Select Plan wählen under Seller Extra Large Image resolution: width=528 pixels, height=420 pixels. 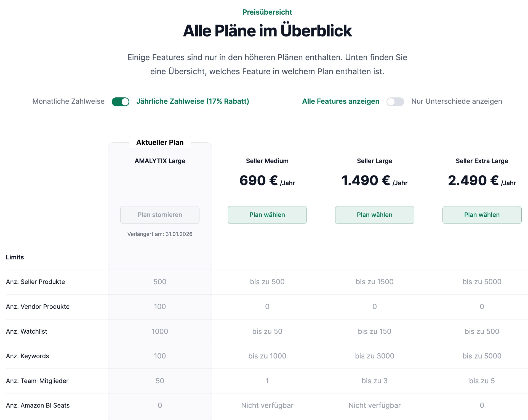coord(482,215)
